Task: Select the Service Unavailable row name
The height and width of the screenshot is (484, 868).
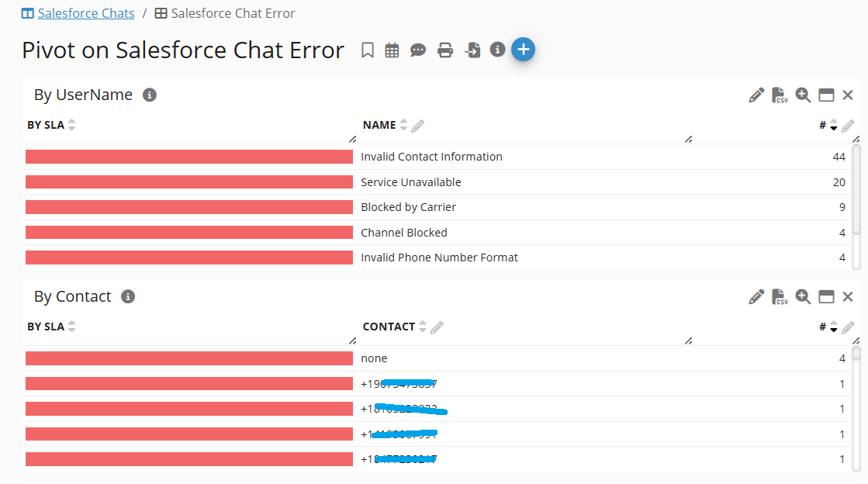Action: (410, 182)
